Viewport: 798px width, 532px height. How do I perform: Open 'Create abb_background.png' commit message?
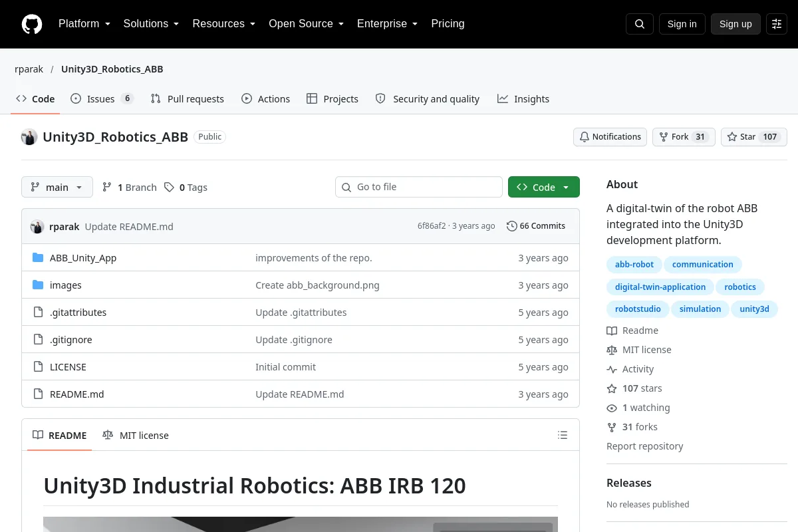[317, 285]
